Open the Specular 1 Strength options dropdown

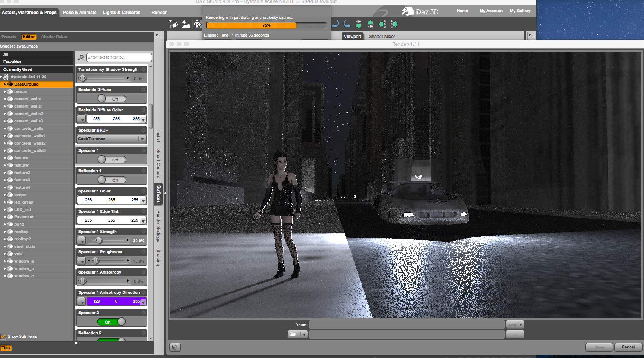(81, 240)
